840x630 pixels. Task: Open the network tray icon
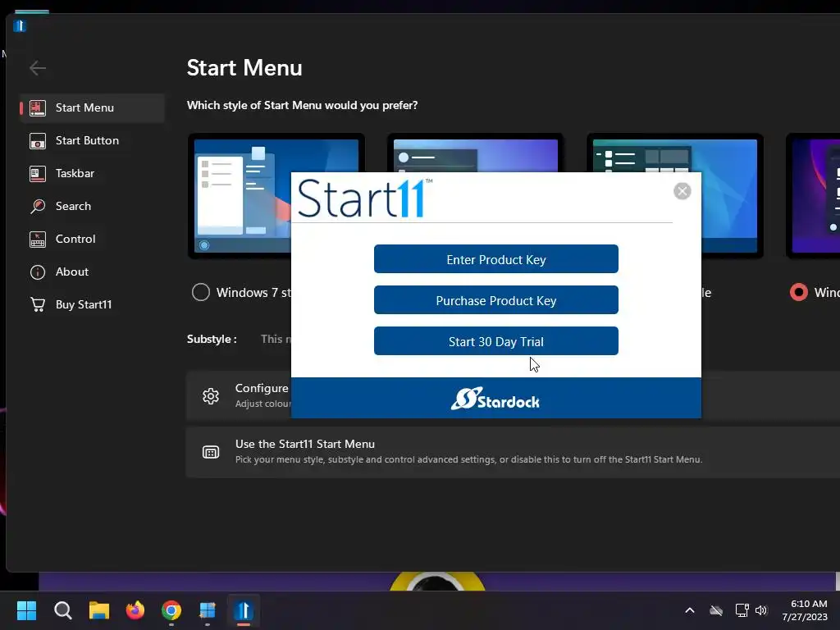(742, 610)
